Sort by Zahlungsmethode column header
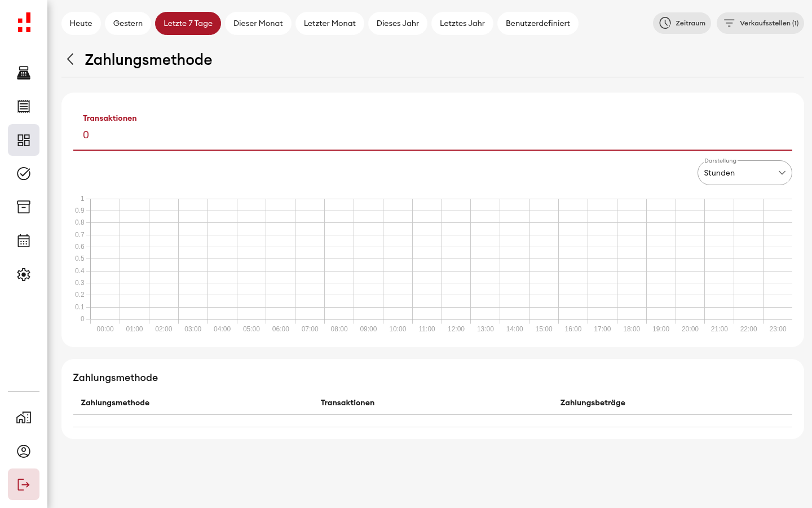 tap(115, 402)
